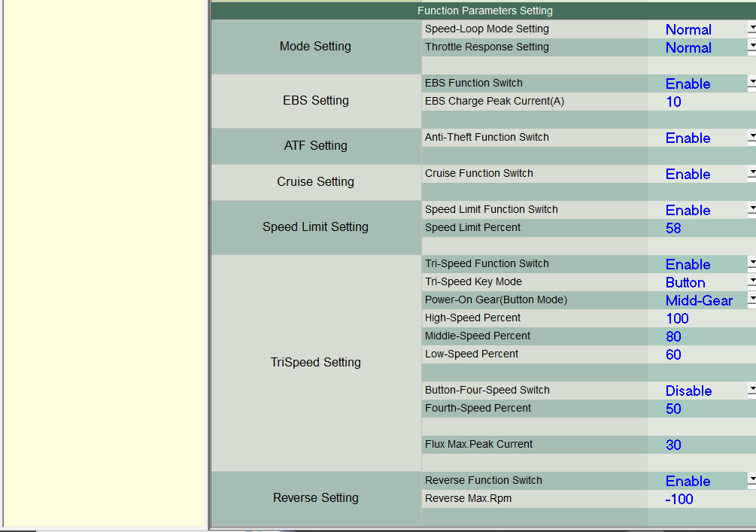Open the Anti-Theft Function Switch dropdown
This screenshot has width=756, height=532.
click(751, 138)
